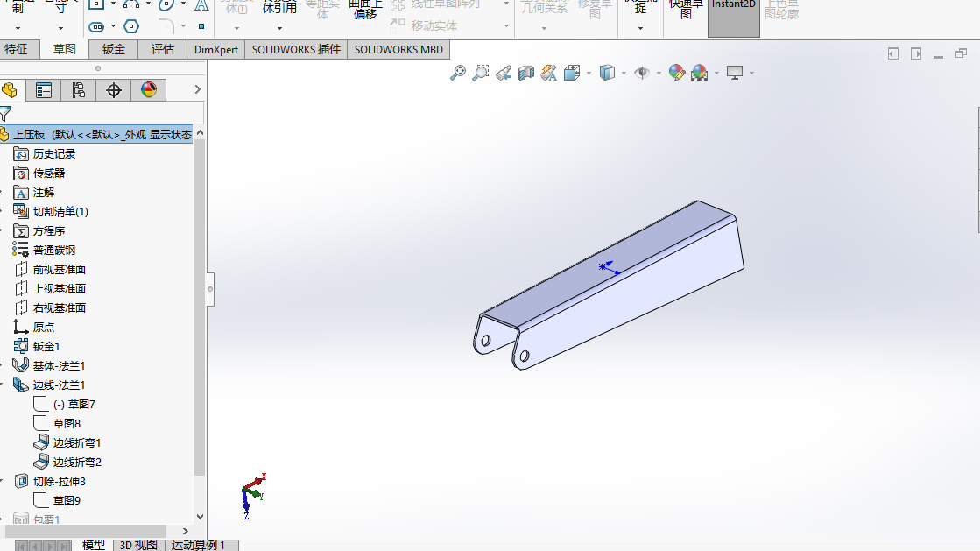Viewport: 980px width, 551px height.
Task: Click the 快速草图 rapid sketch button
Action: pos(686,10)
